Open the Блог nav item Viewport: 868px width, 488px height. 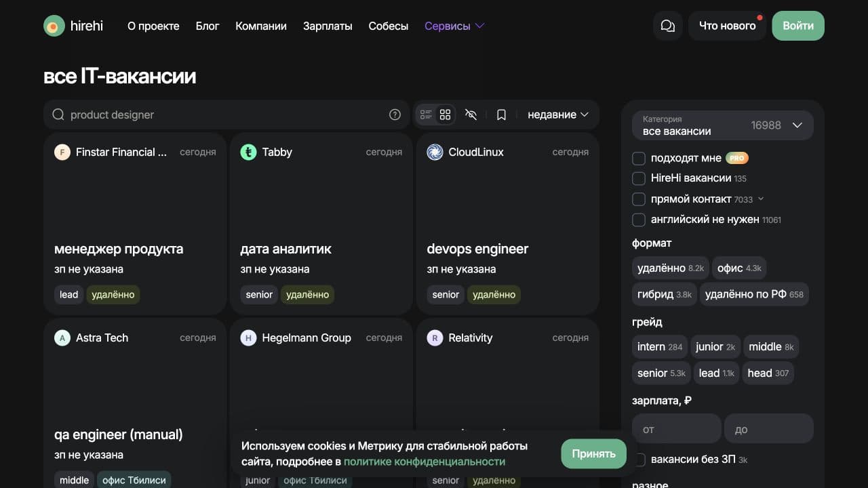click(208, 26)
